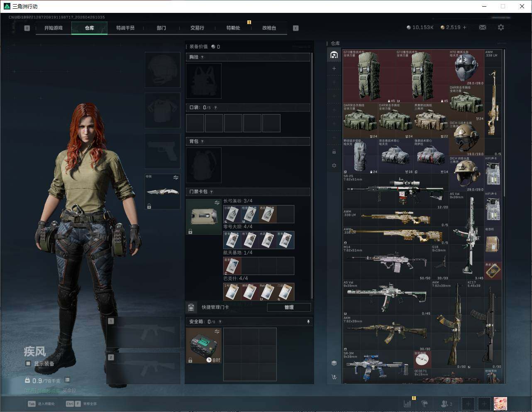Open the player avatar in the bottom bar
The image size is (532, 412).
[500, 404]
